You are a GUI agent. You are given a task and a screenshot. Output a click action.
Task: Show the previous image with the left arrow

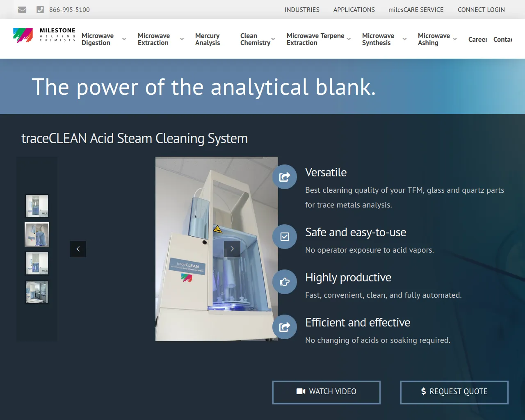[x=78, y=249]
